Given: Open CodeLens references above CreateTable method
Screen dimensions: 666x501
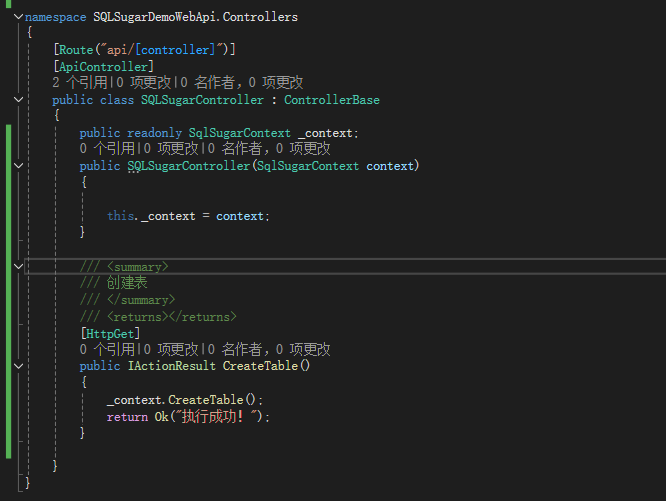Looking at the screenshot, I should click(x=107, y=349).
